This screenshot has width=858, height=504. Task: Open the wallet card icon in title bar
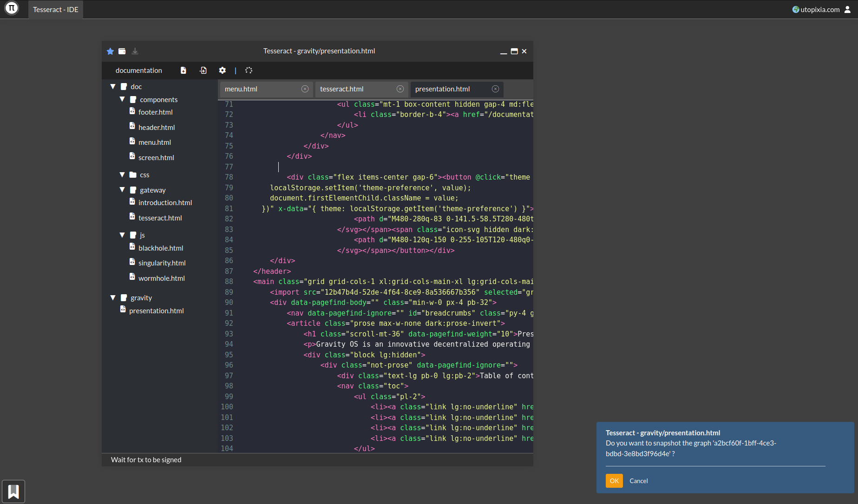[122, 51]
